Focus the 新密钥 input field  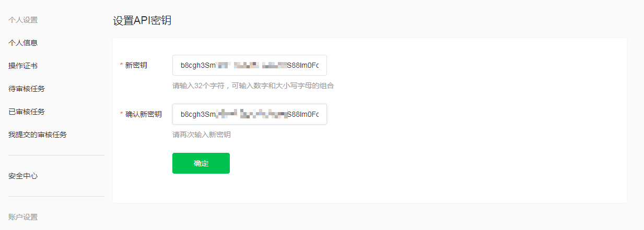pos(250,65)
